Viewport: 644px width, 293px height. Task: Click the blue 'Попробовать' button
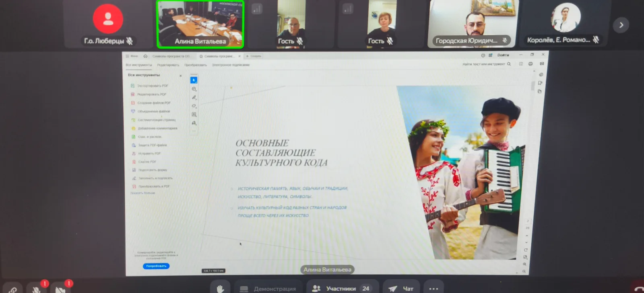(x=156, y=266)
